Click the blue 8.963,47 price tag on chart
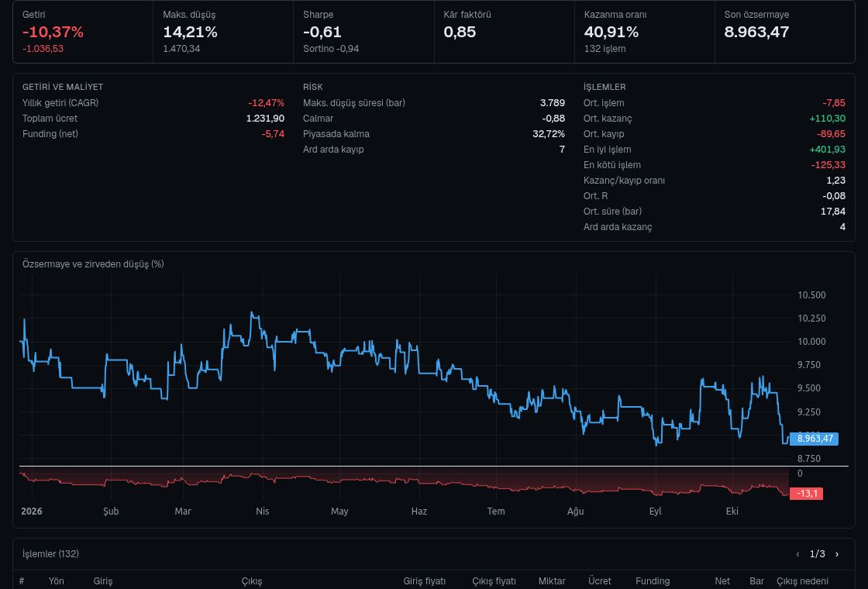Viewport: 868px width, 589px height. [x=815, y=439]
